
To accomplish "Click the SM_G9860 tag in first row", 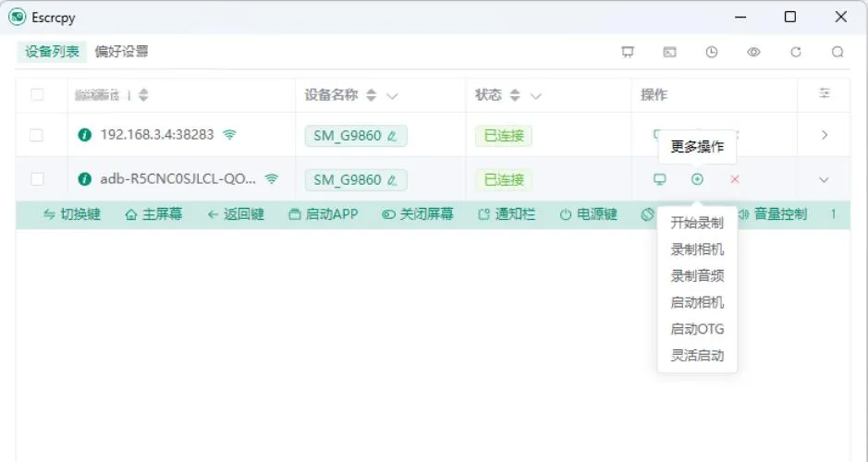I will click(x=356, y=136).
